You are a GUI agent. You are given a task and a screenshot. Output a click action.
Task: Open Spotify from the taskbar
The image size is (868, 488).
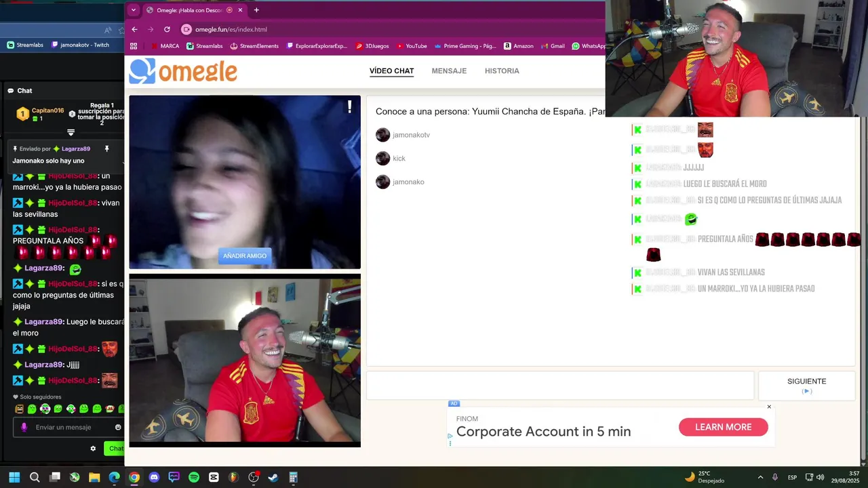tap(194, 477)
